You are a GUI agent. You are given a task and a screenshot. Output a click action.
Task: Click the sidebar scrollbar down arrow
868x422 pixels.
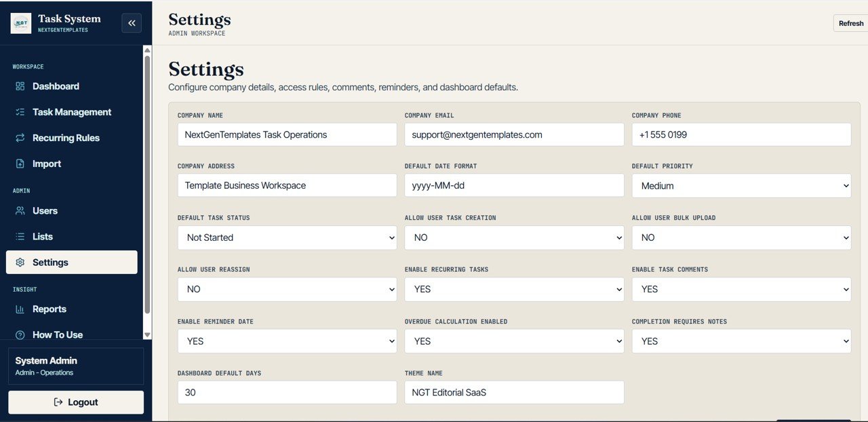click(147, 334)
